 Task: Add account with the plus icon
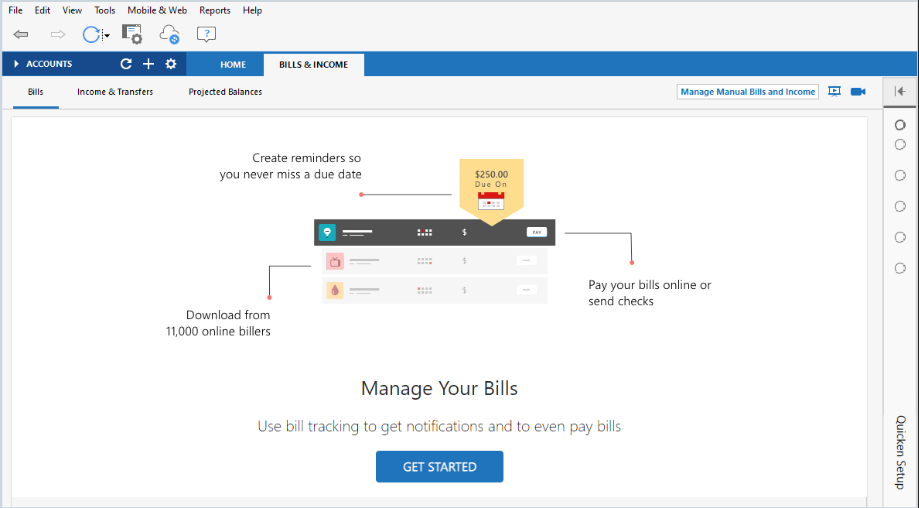148,64
